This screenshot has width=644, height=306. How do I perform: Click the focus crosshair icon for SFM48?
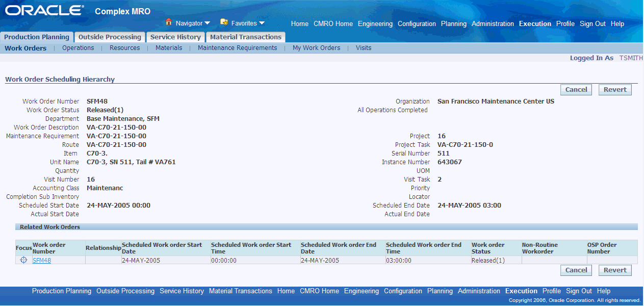click(23, 260)
